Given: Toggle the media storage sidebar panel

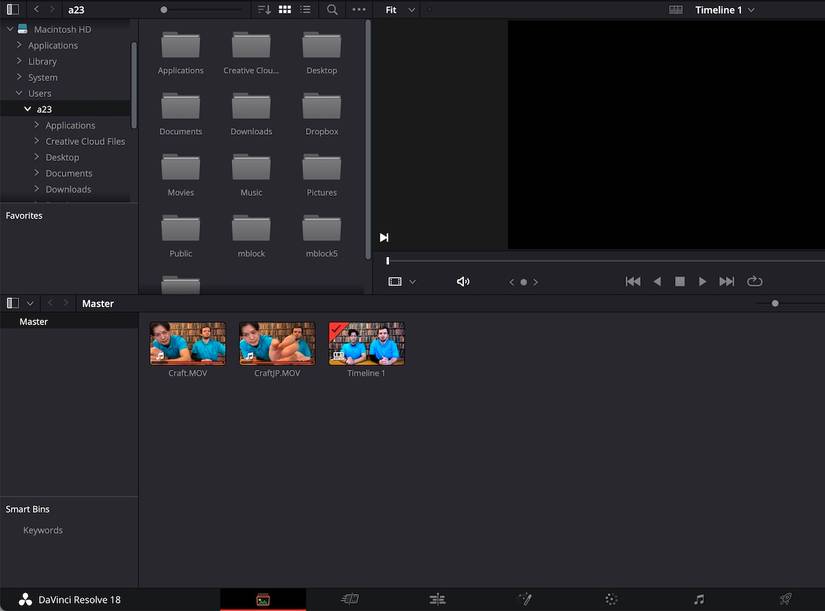Looking at the screenshot, I should tap(12, 9).
